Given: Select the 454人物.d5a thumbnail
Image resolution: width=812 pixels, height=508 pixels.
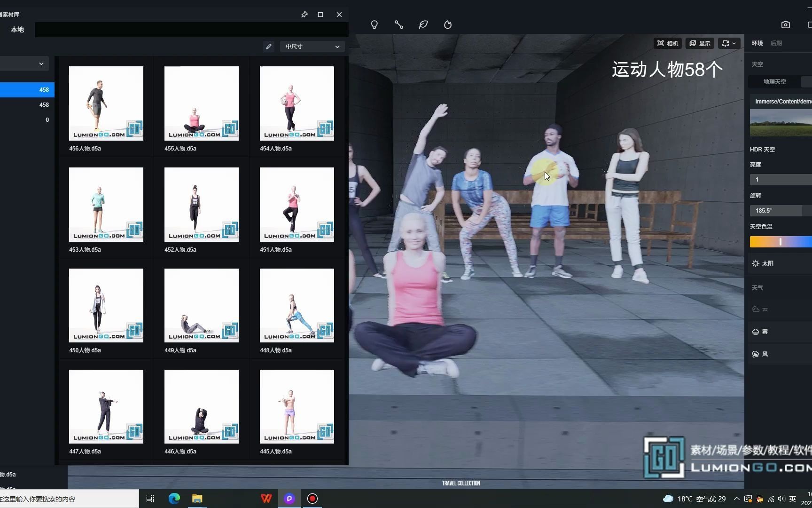Looking at the screenshot, I should (x=297, y=103).
